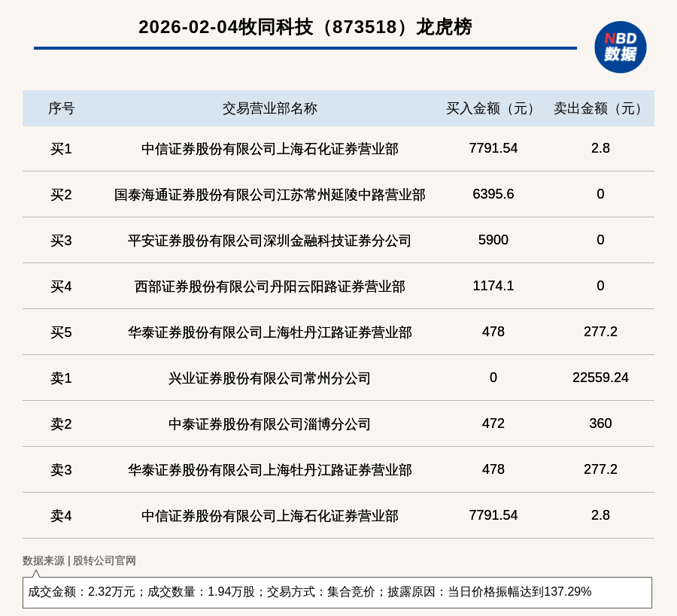Click the NBD数据 logo
The width and height of the screenshot is (677, 616).
(620, 47)
